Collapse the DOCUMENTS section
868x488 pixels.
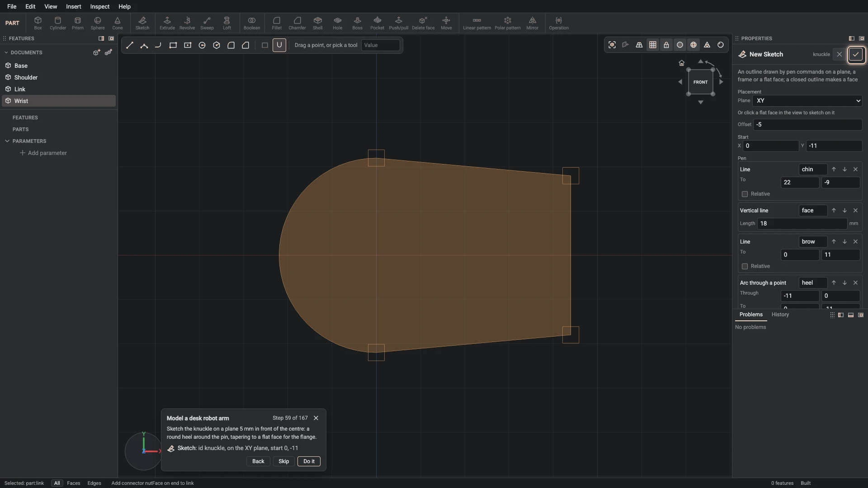tap(6, 52)
